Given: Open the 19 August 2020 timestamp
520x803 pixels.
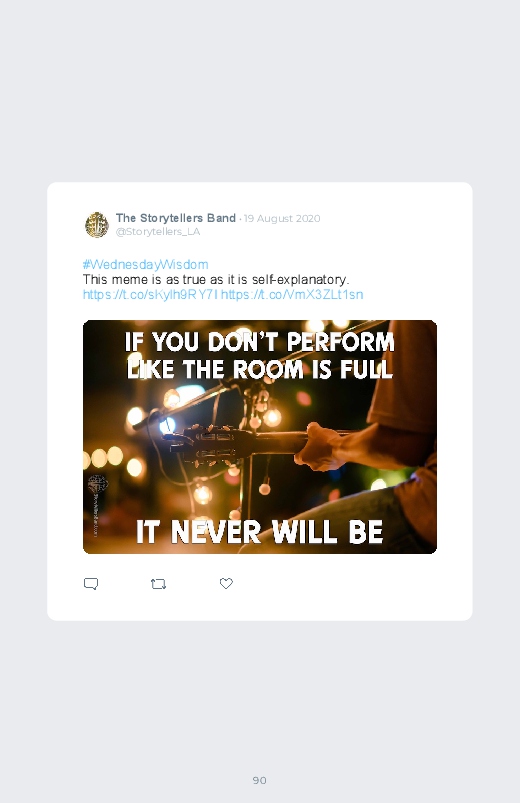Looking at the screenshot, I should [282, 219].
